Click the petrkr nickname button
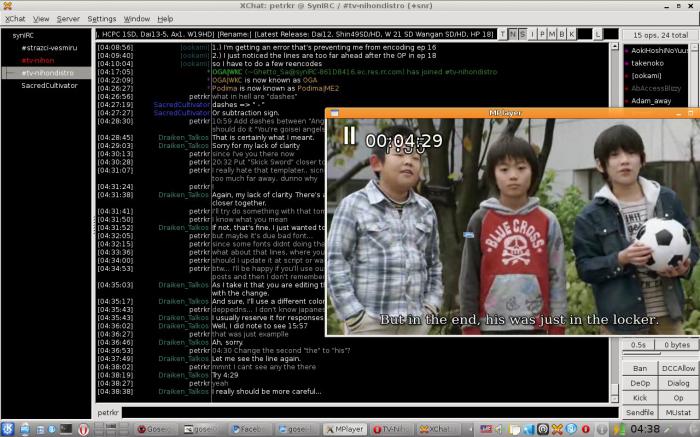Screen dimensions: 700x437 click(x=108, y=412)
